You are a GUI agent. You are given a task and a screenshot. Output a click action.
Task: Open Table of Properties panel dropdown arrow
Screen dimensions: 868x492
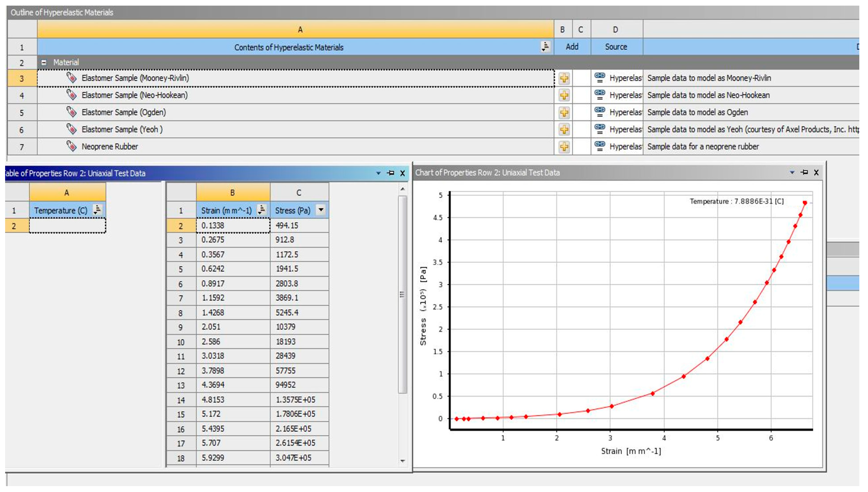[x=378, y=173]
